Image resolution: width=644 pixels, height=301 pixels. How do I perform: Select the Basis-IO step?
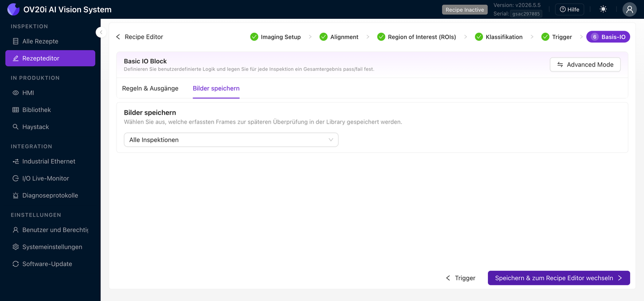pyautogui.click(x=608, y=37)
